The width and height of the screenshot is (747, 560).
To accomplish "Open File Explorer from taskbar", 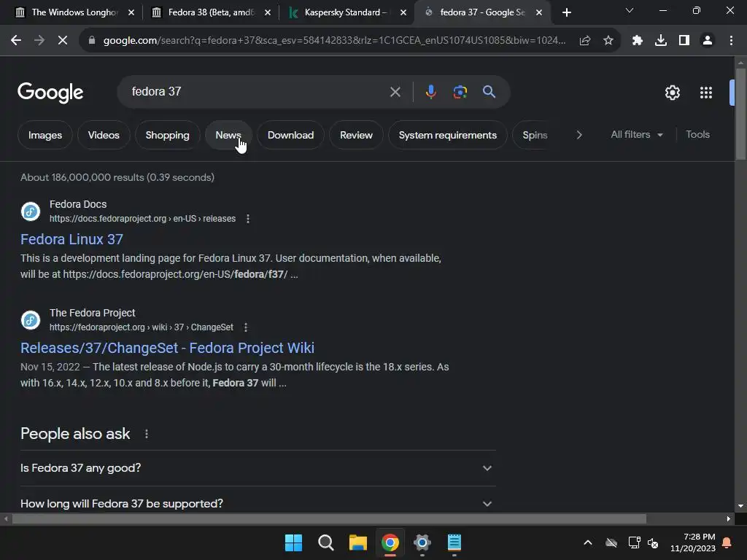I will pyautogui.click(x=357, y=542).
